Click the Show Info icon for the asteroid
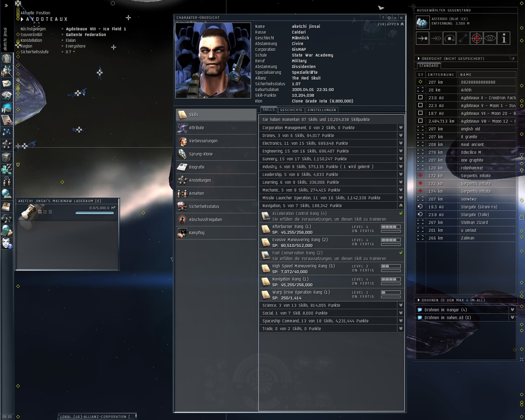The width and height of the screenshot is (525, 420). (x=504, y=38)
